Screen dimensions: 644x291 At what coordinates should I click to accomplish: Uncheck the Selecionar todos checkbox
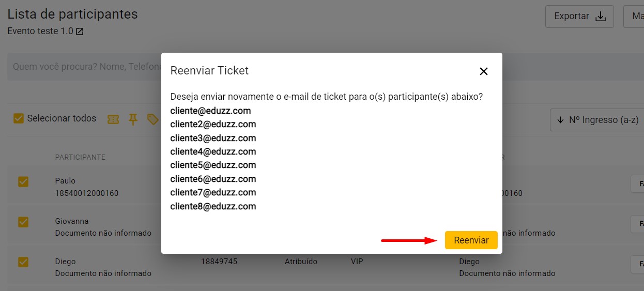[19, 118]
